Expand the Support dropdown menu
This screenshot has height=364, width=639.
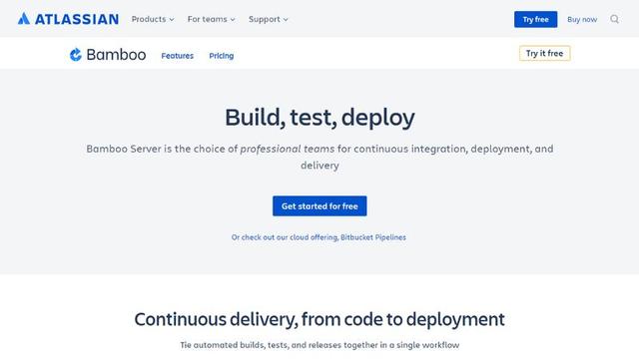(269, 19)
